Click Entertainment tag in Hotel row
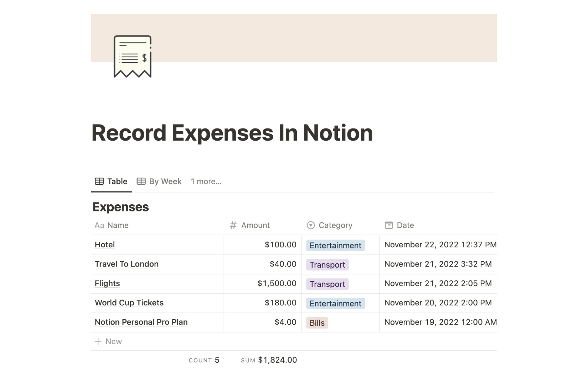 click(335, 245)
